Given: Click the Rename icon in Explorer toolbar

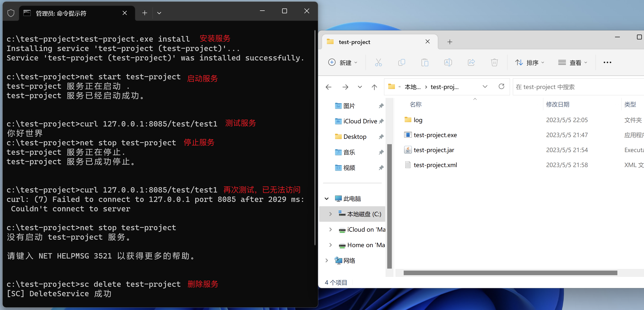Looking at the screenshot, I should [x=448, y=62].
